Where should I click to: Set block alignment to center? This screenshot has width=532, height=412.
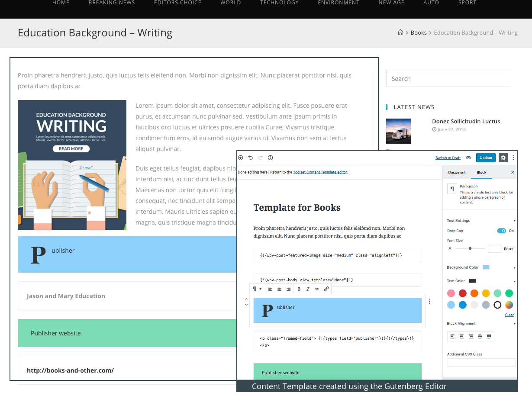click(461, 336)
